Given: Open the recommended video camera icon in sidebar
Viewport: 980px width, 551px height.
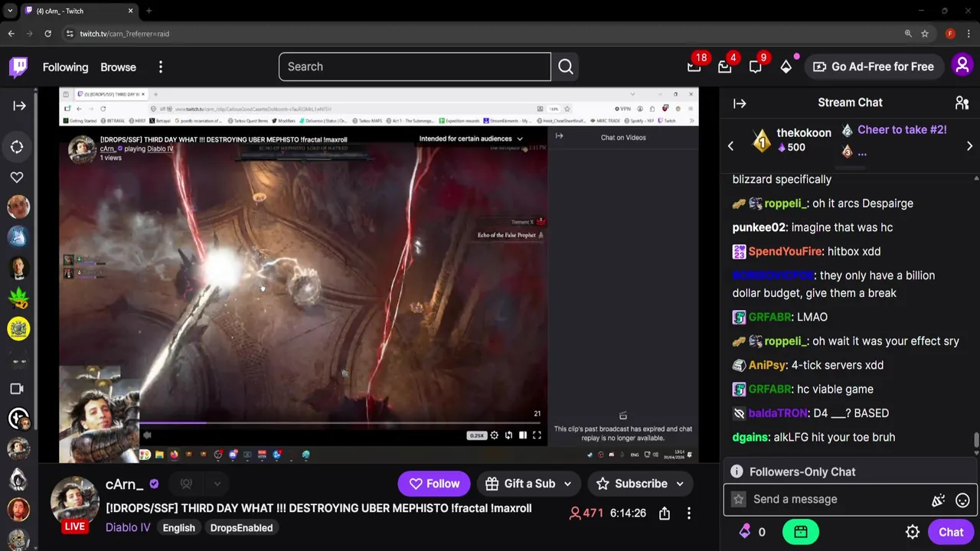Looking at the screenshot, I should pos(17,389).
